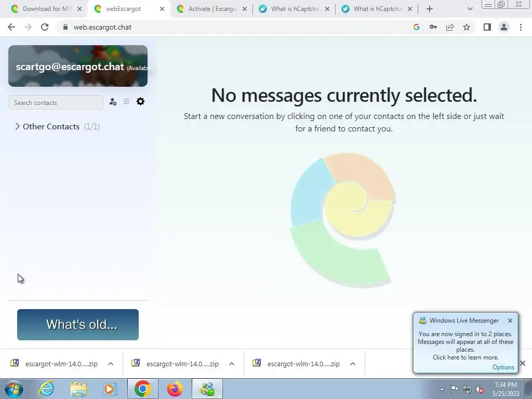Expand options for second zip download

pyautogui.click(x=232, y=364)
